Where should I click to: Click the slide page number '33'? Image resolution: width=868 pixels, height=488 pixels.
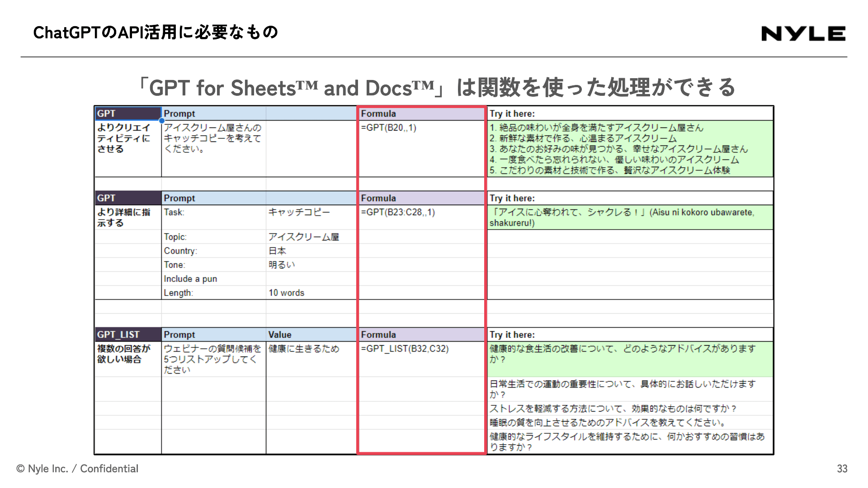pos(842,469)
